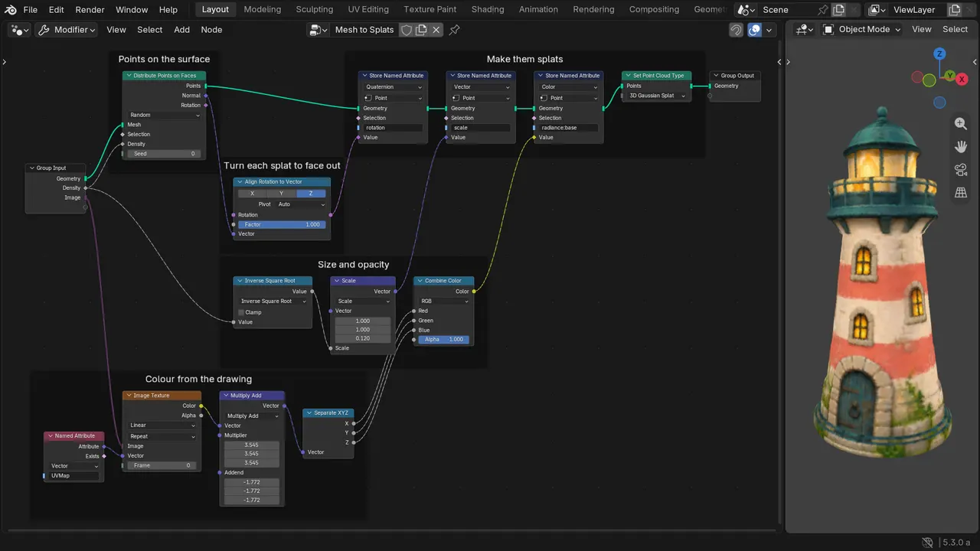Open the File menu
The height and width of the screenshot is (551, 980).
pyautogui.click(x=31, y=9)
